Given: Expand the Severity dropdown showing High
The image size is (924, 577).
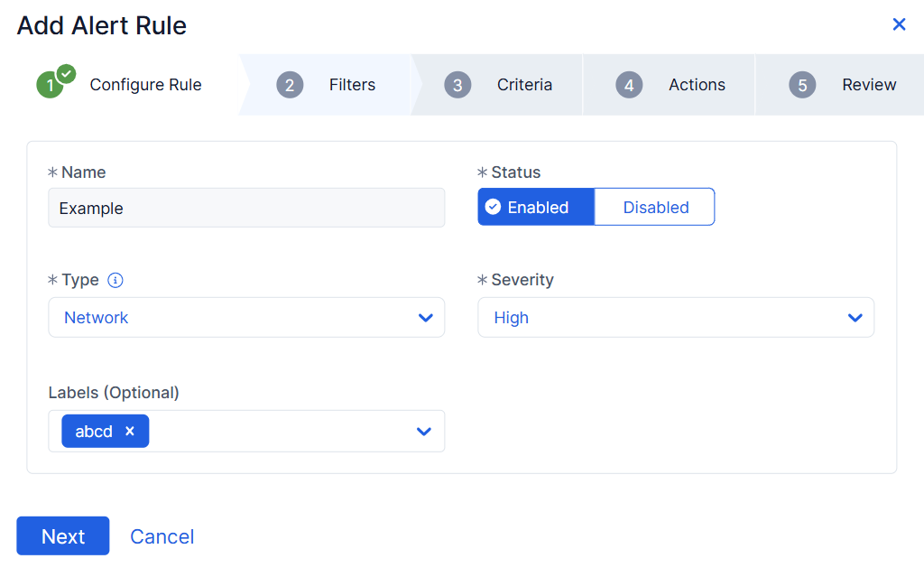Looking at the screenshot, I should tap(675, 318).
